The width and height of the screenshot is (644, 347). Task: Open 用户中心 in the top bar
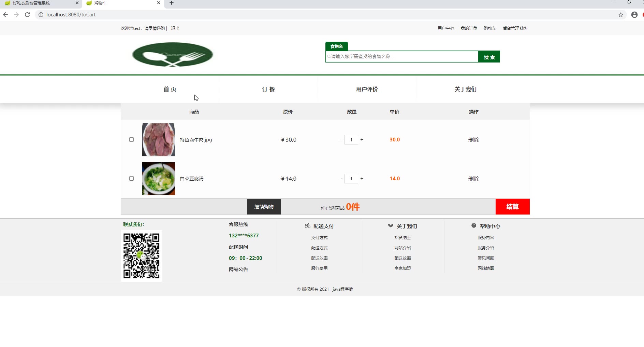click(446, 28)
